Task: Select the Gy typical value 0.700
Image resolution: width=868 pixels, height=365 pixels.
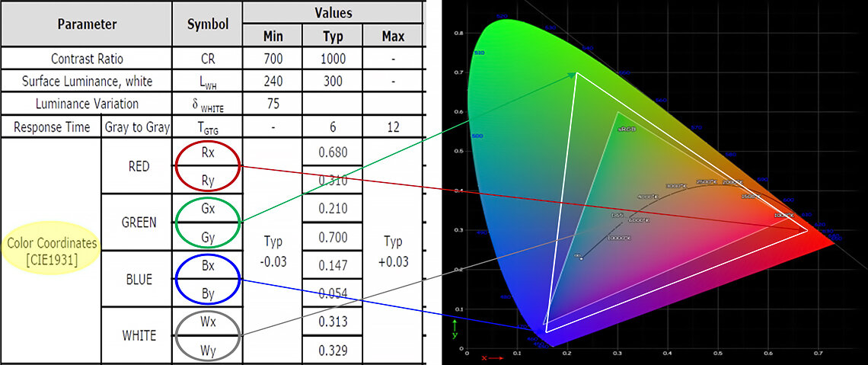Action: [332, 238]
